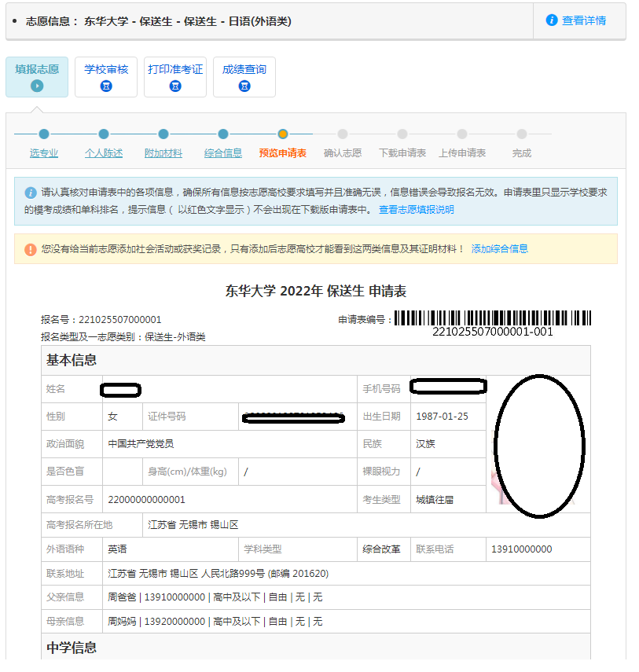Select the orange 预览申请表 progress step marker
This screenshot has width=639, height=672.
(x=283, y=134)
